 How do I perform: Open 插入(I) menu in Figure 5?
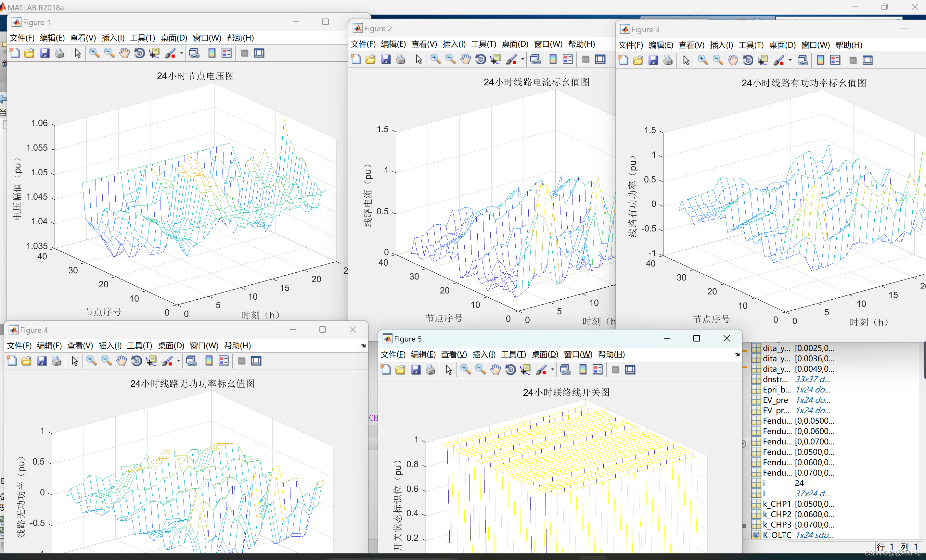click(x=484, y=354)
